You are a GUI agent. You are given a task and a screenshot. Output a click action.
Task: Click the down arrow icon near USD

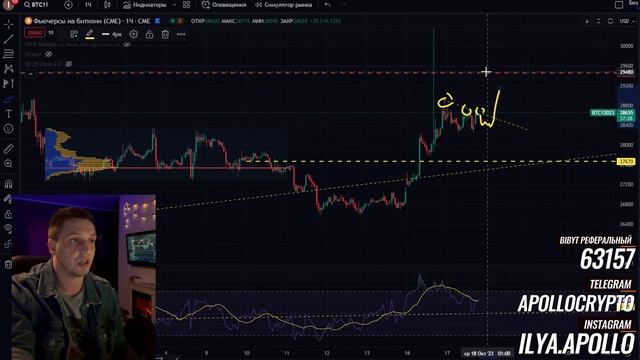(587, 21)
